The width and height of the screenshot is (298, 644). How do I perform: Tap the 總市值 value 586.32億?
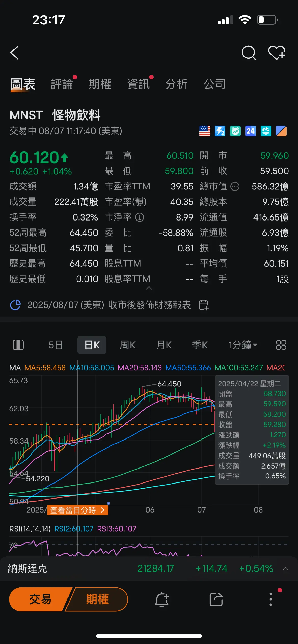click(x=270, y=187)
